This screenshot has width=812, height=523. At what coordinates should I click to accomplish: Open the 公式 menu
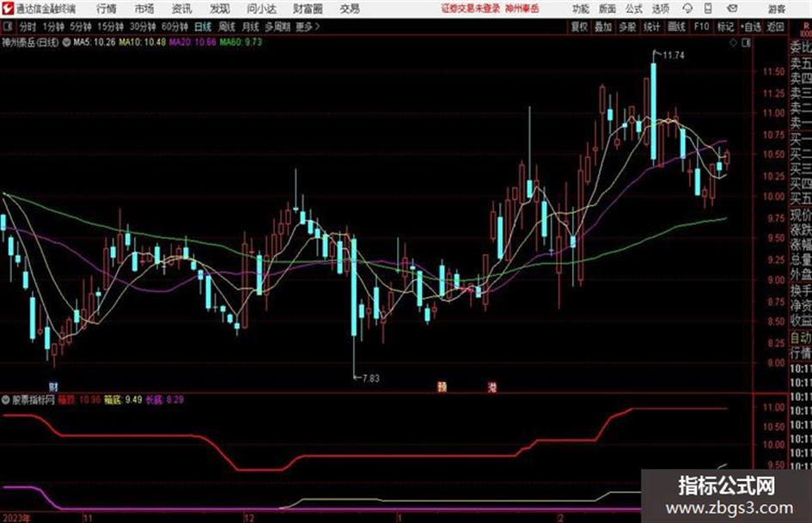coord(634,9)
